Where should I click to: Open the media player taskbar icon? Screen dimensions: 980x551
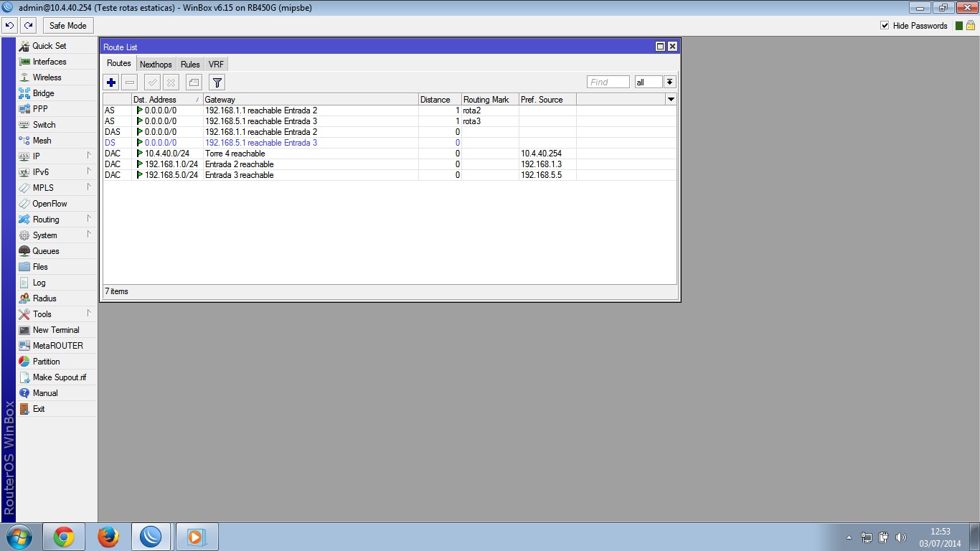(x=197, y=537)
